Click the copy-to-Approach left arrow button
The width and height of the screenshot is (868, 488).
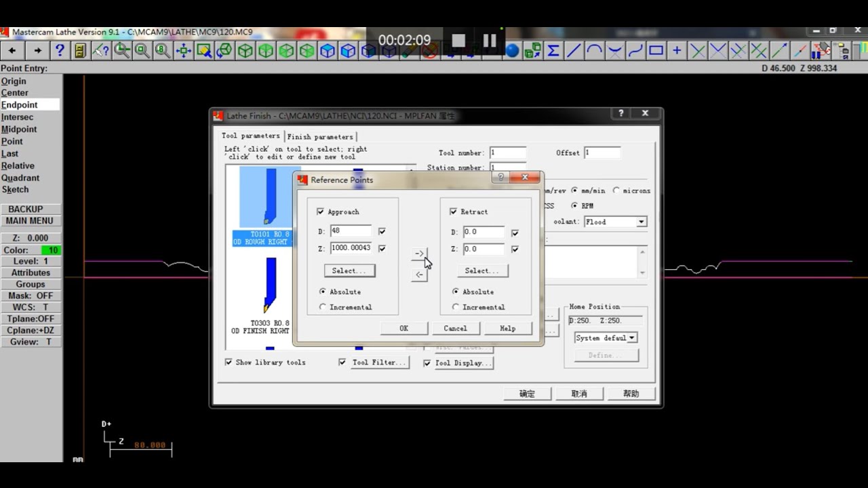(x=419, y=274)
